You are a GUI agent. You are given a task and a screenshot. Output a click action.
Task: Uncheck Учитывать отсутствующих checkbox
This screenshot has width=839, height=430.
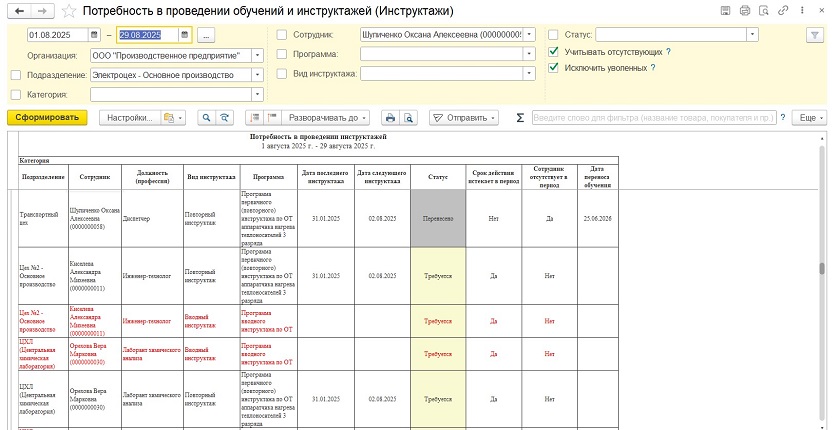click(553, 52)
